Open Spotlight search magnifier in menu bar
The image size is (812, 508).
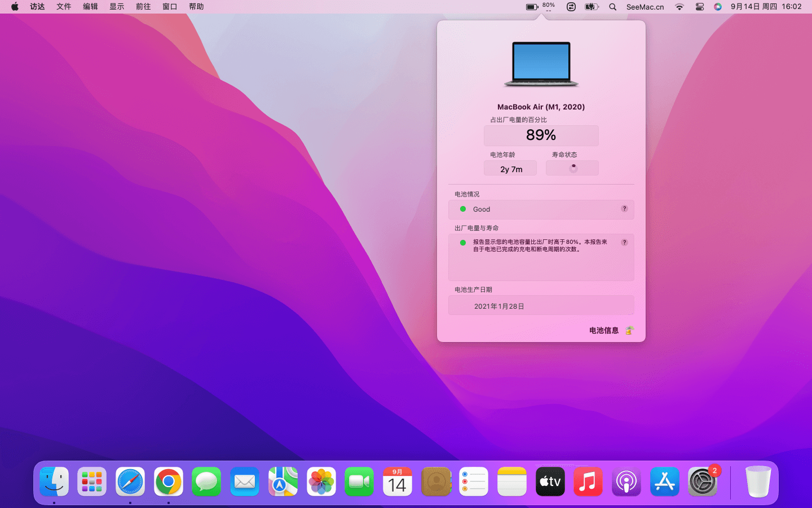(x=612, y=7)
